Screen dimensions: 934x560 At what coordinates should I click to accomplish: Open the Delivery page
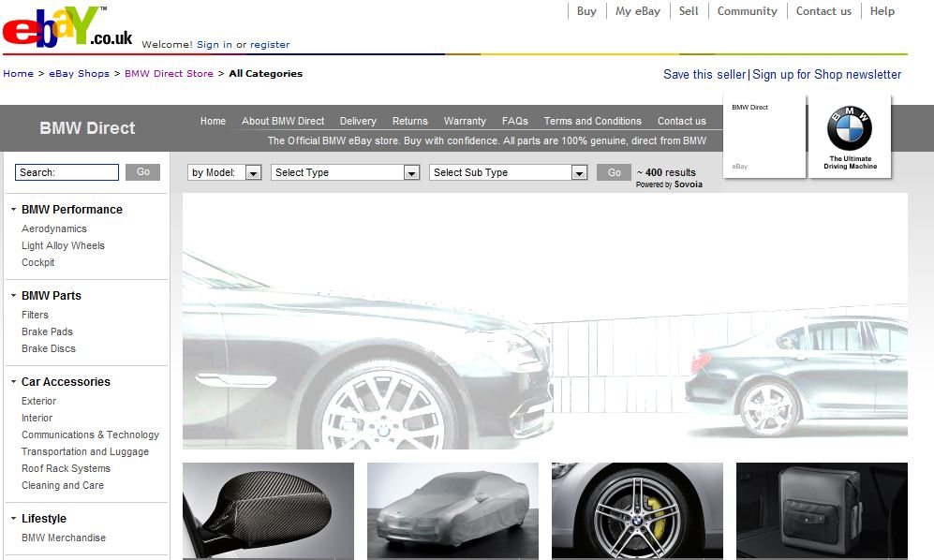358,121
